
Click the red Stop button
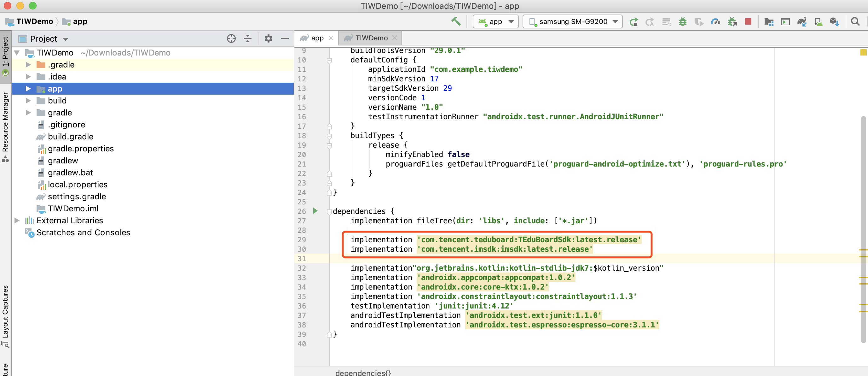coord(748,21)
